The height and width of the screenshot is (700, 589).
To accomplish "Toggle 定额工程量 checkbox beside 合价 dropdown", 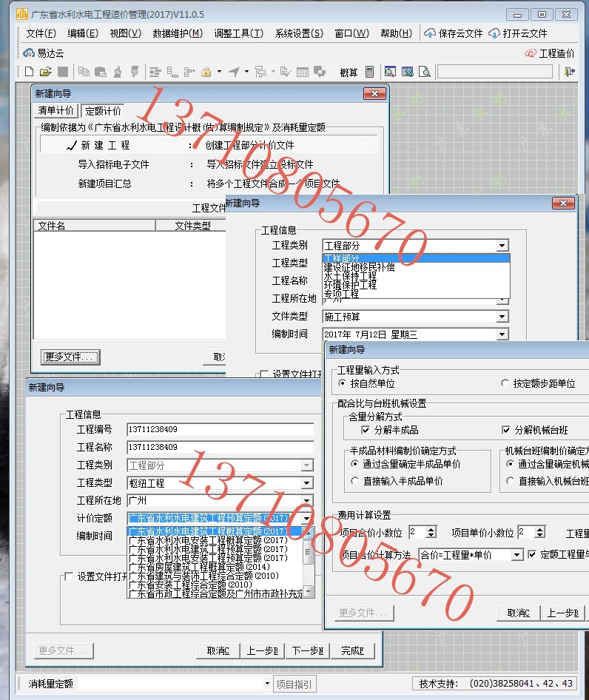I will (532, 554).
